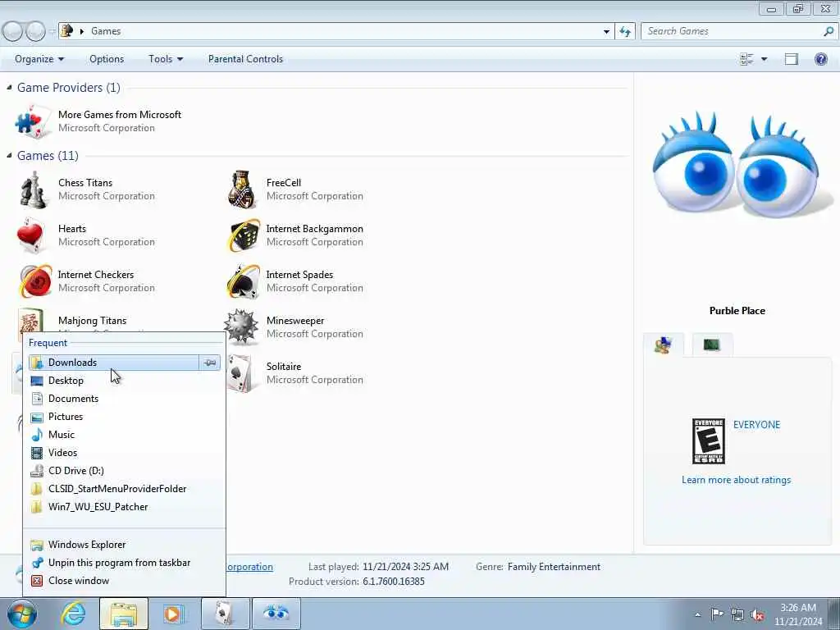This screenshot has height=630, width=840.
Task: Open the address bar history dropdown
Action: pyautogui.click(x=606, y=31)
